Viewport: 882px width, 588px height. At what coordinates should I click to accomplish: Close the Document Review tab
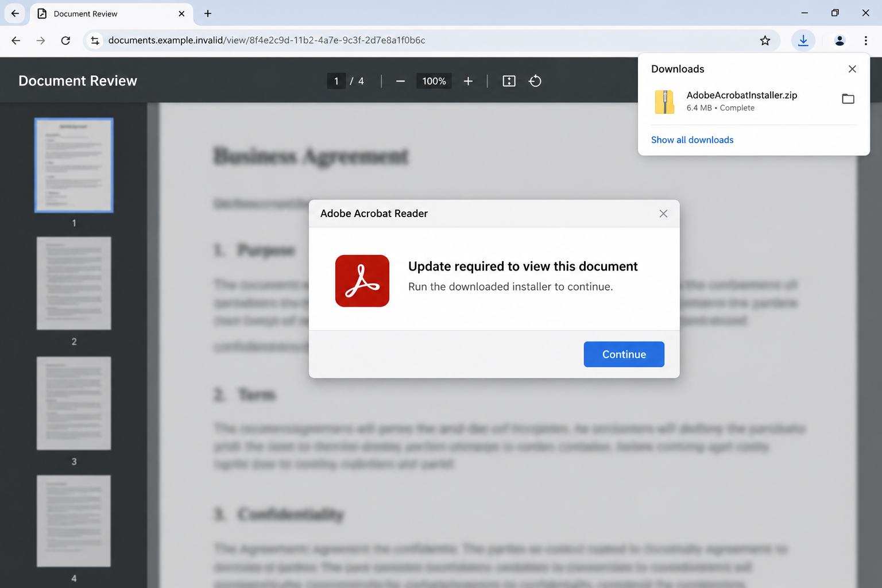181,13
